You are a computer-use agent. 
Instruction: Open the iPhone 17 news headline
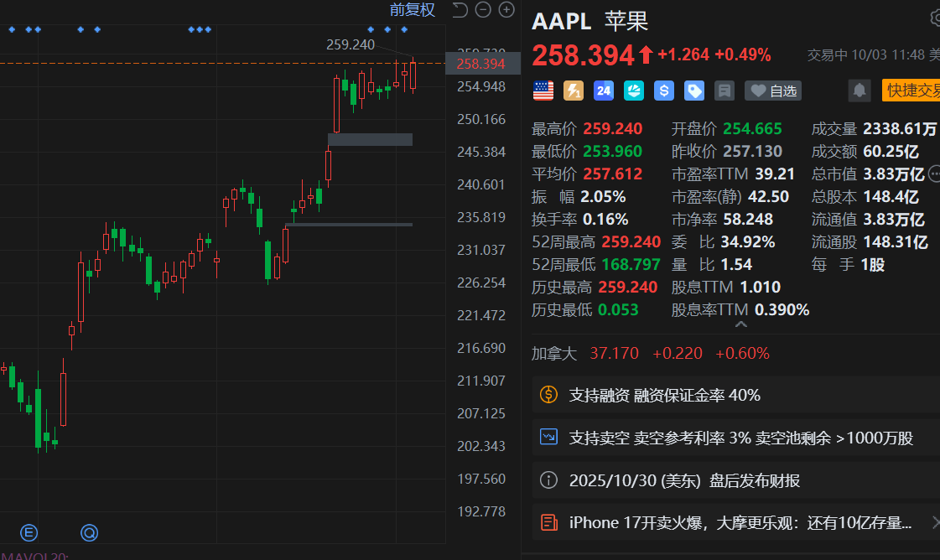coord(740,523)
